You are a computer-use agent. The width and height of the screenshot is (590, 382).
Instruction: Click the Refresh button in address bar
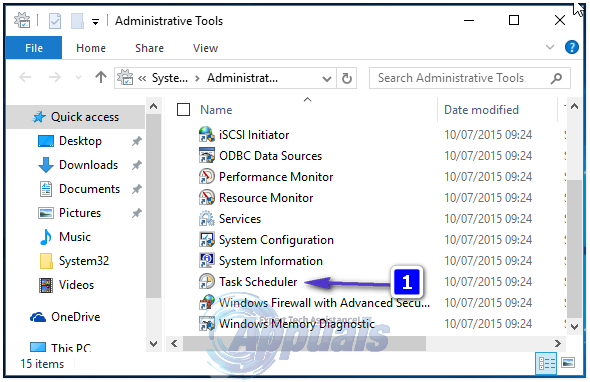(x=347, y=78)
